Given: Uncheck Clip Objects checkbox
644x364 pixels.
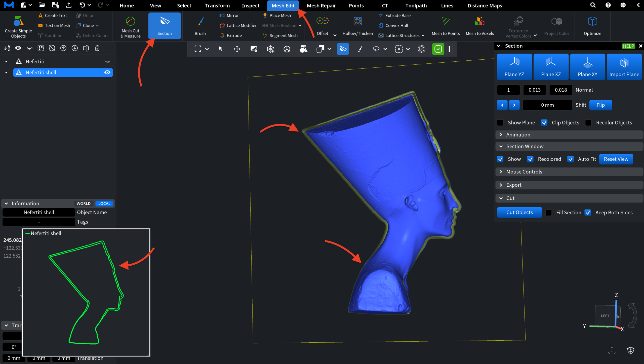Looking at the screenshot, I should (x=544, y=123).
